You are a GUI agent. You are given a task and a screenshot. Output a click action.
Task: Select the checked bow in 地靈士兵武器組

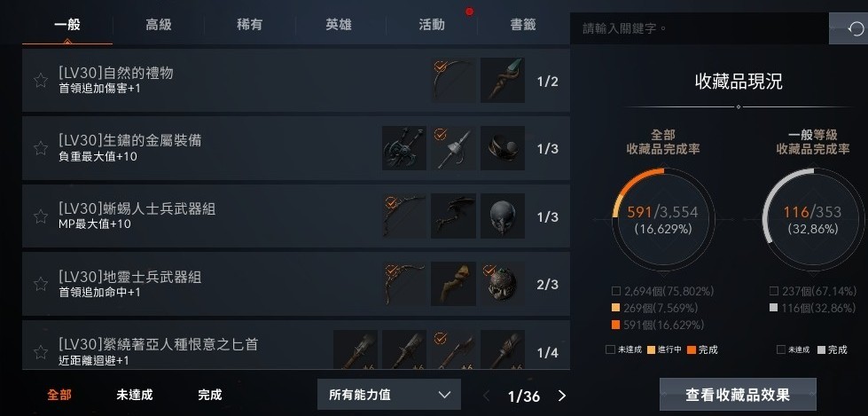click(x=404, y=284)
